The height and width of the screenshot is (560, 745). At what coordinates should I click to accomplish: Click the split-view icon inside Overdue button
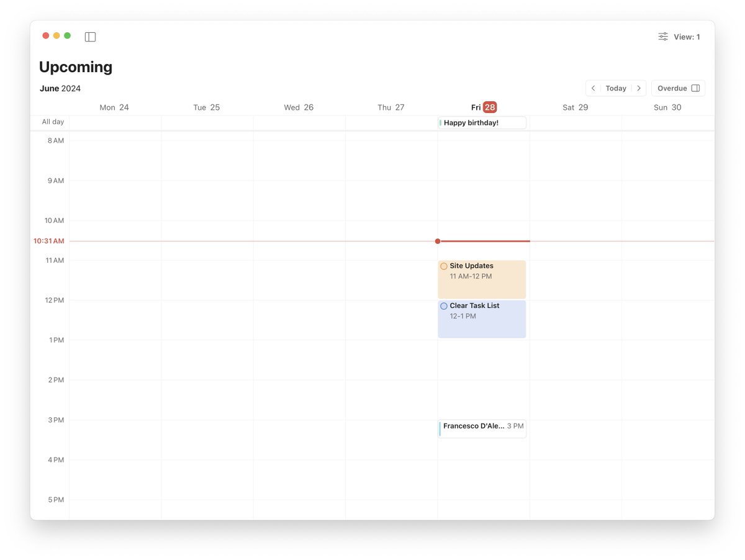point(697,88)
